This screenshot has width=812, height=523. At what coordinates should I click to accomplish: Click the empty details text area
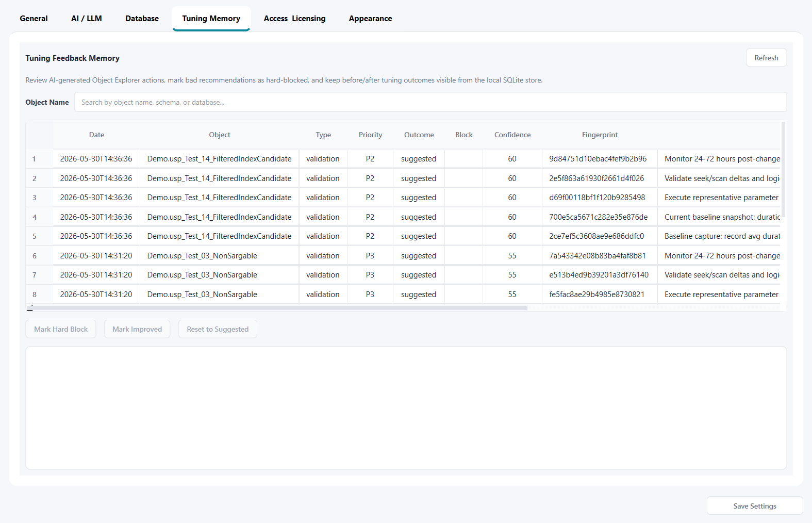coord(406,407)
